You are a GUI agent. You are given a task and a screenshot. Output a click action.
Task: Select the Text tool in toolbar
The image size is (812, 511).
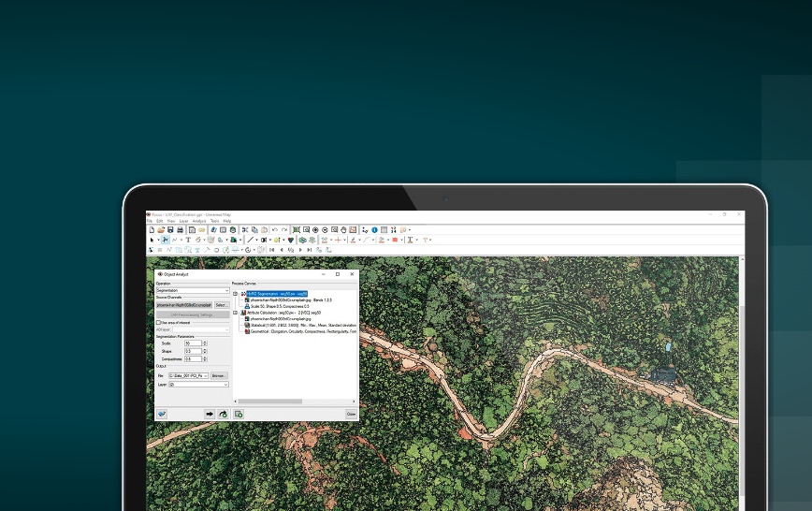point(188,240)
